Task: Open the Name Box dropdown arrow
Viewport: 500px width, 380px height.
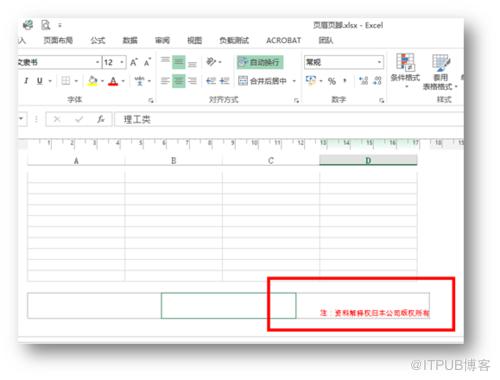Action: (x=21, y=119)
